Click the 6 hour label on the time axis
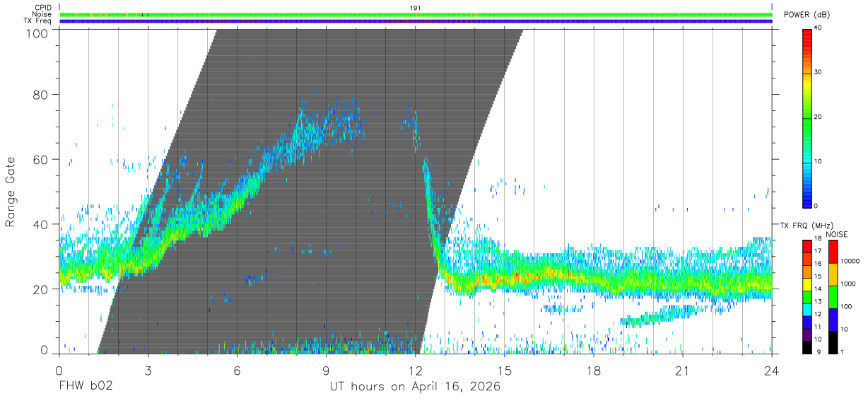The height and width of the screenshot is (401, 868). [x=237, y=370]
